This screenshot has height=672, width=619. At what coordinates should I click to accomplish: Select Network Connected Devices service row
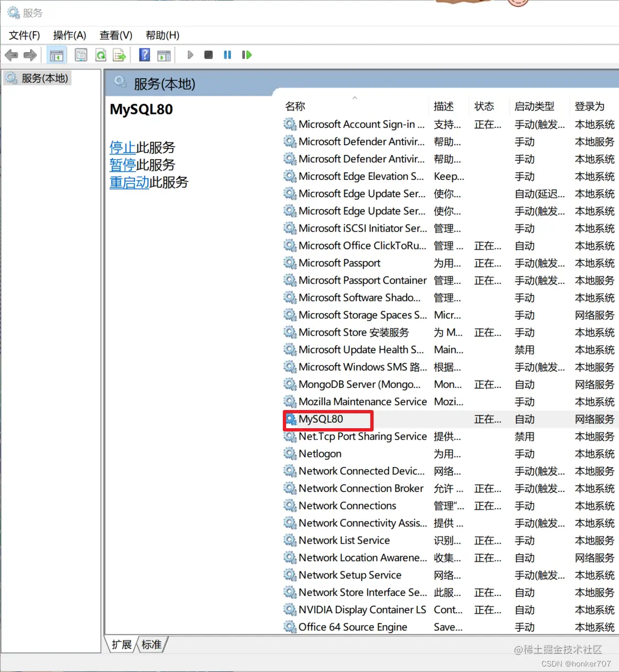[450, 471]
